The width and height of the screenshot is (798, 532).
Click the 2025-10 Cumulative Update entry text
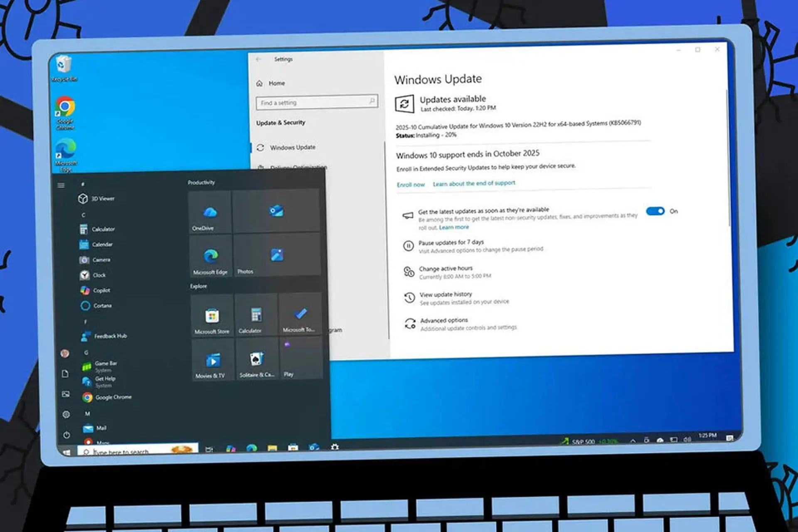click(x=518, y=125)
